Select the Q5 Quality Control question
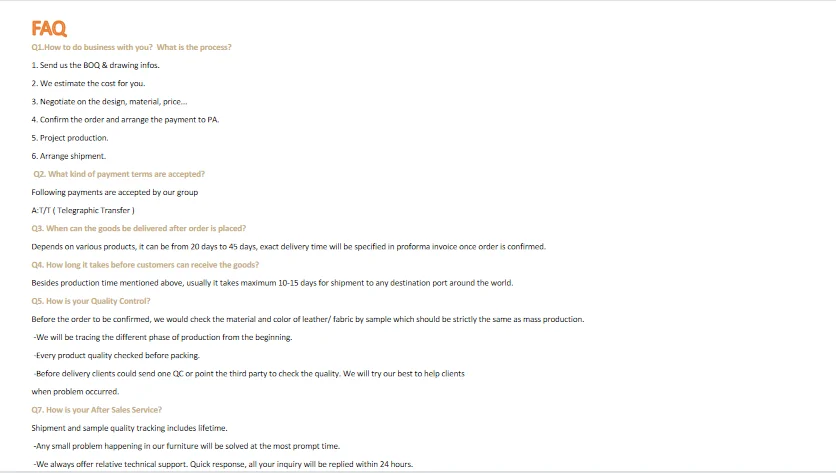 (x=91, y=301)
